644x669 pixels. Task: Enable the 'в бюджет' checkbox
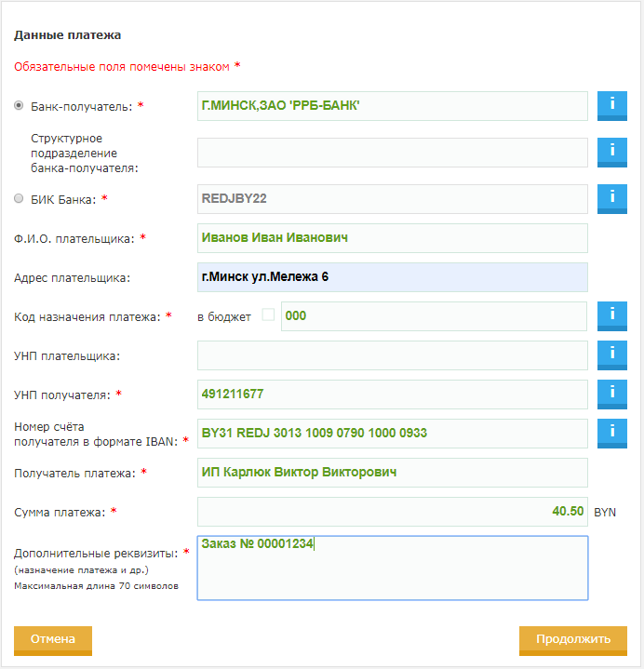(268, 315)
